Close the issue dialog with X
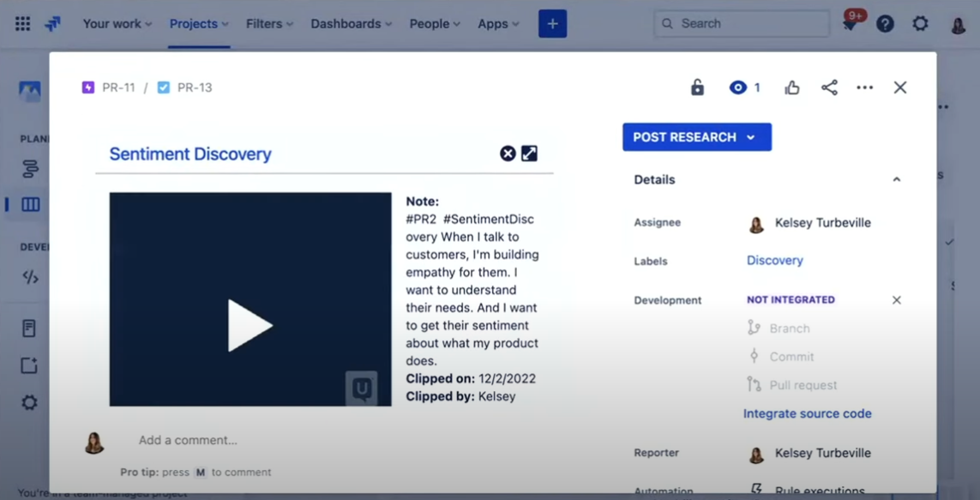Image resolution: width=980 pixels, height=500 pixels. tap(900, 87)
